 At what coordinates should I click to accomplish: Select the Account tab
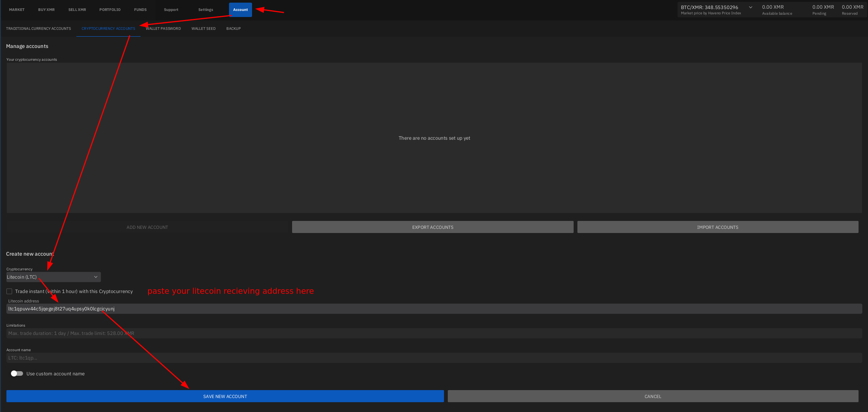(240, 10)
